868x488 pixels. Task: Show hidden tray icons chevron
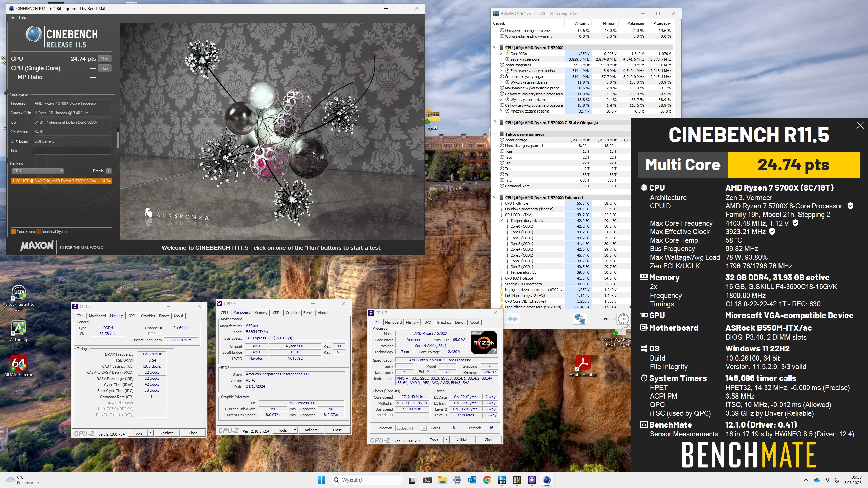coord(806,480)
